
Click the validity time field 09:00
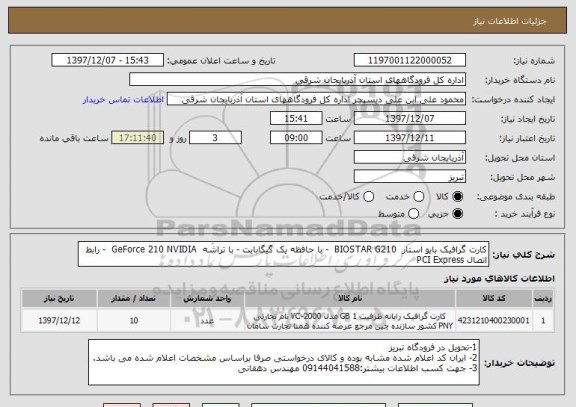tap(296, 138)
